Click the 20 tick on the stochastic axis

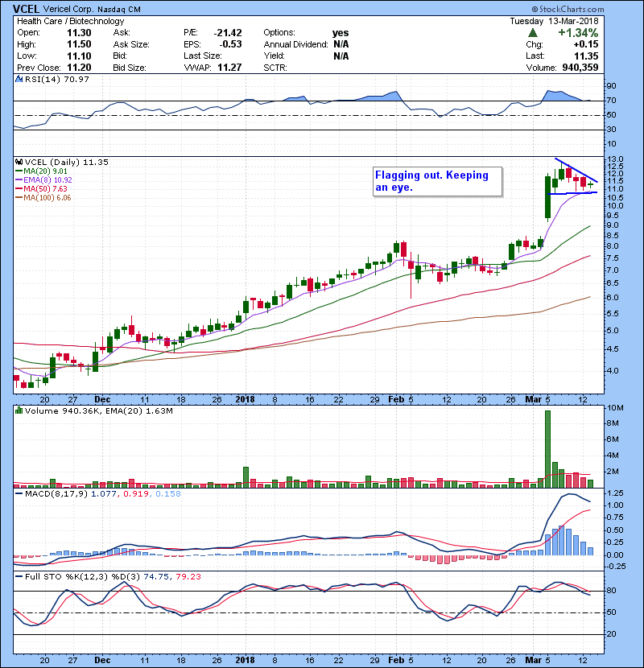point(612,634)
